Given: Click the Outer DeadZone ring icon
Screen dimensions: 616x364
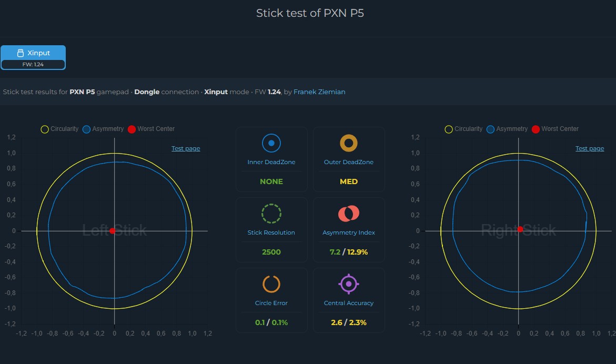Looking at the screenshot, I should pyautogui.click(x=348, y=143).
